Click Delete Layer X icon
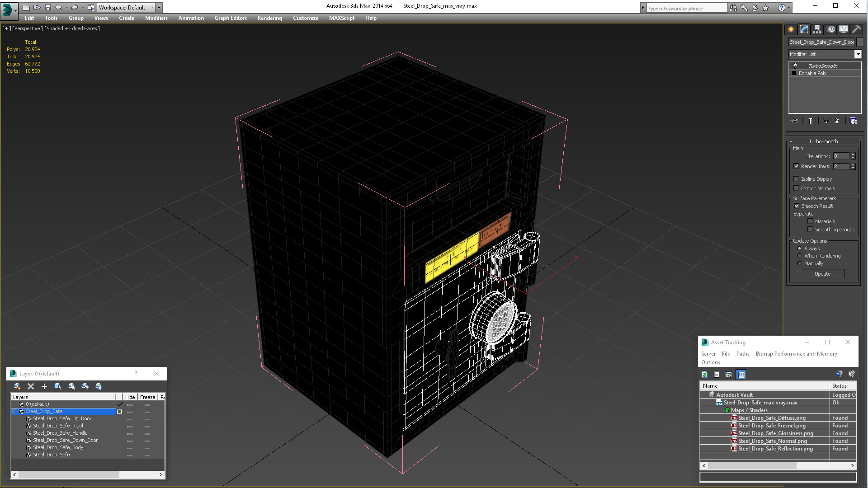The width and height of the screenshot is (868, 488). pyautogui.click(x=31, y=386)
